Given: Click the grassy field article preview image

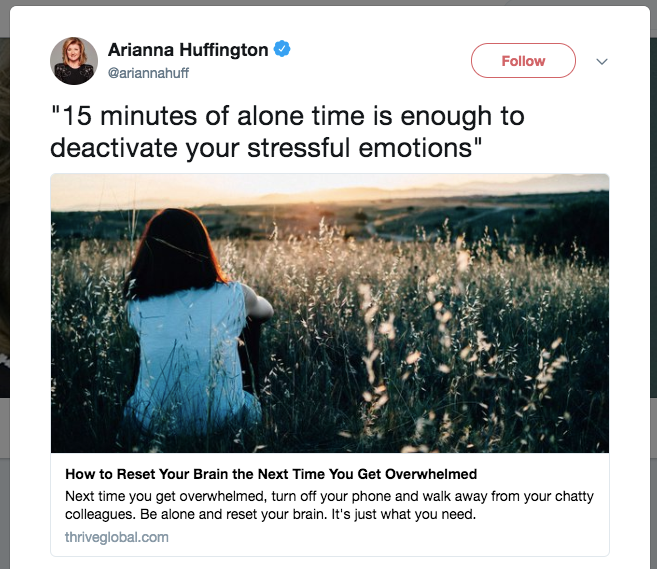Looking at the screenshot, I should [x=330, y=313].
